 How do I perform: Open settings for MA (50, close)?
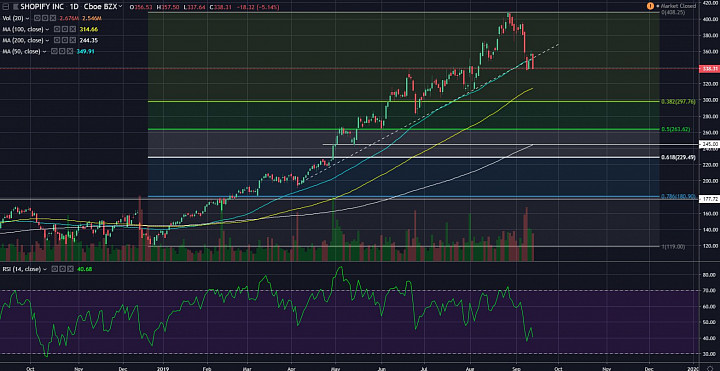62,51
